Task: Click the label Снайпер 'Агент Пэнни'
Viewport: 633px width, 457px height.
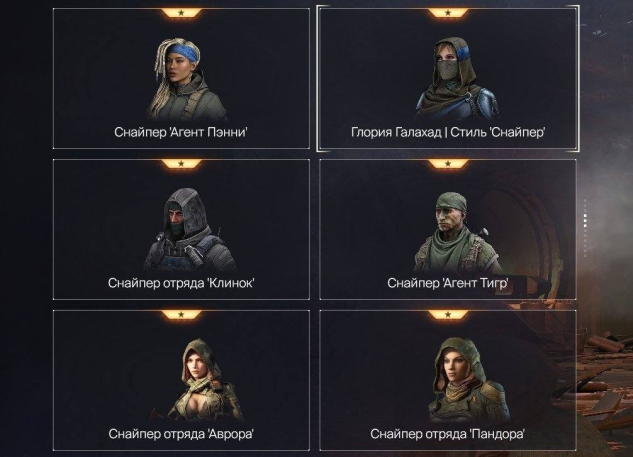Action: tap(181, 132)
